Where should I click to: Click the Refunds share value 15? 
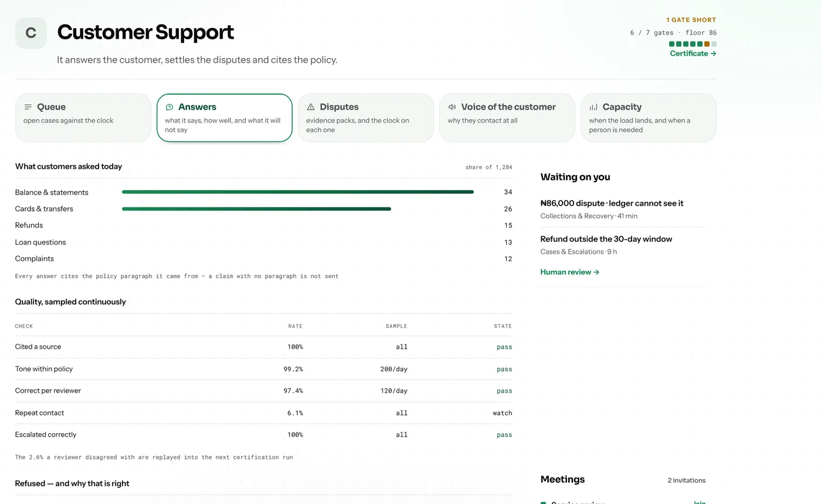click(x=508, y=226)
